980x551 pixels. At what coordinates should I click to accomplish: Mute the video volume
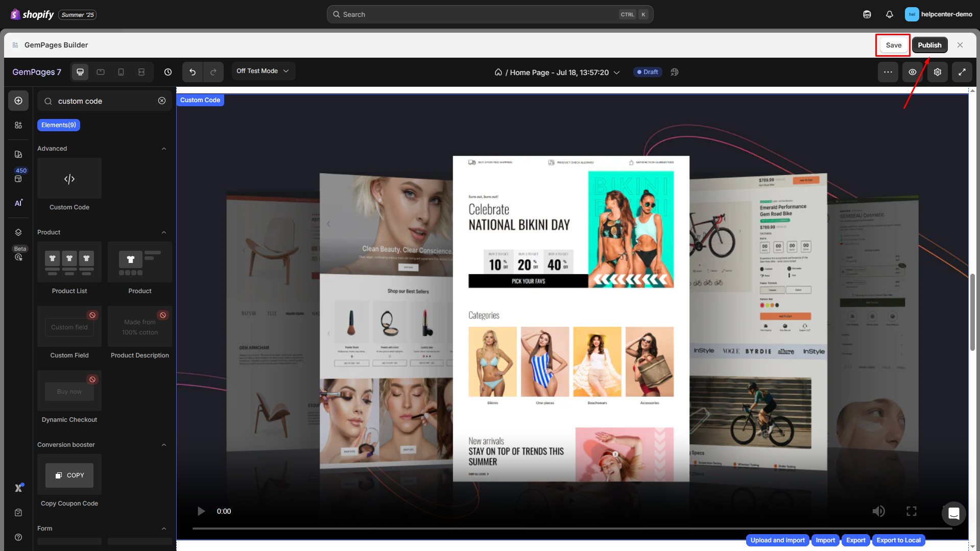point(878,511)
